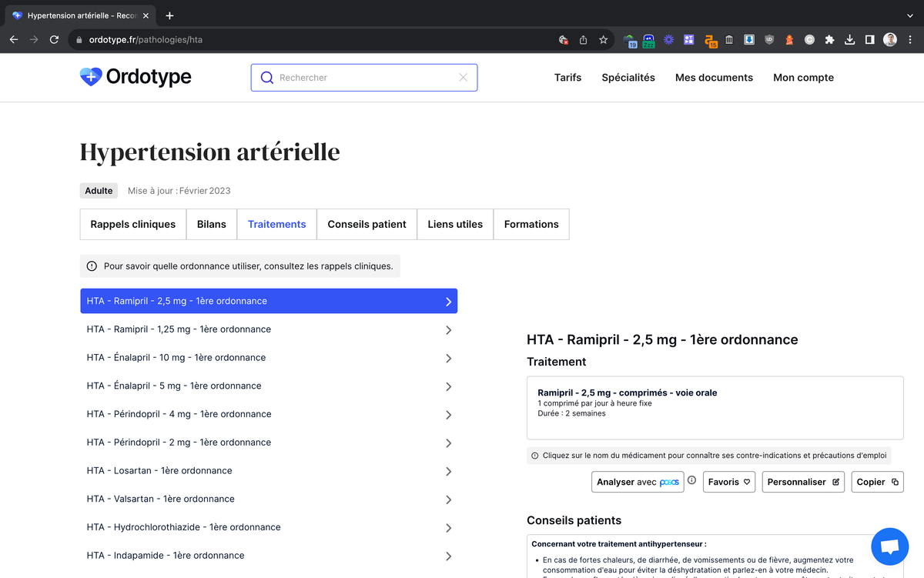Click the blocked cookies icon in the address bar
The width and height of the screenshot is (924, 578).
point(564,39)
